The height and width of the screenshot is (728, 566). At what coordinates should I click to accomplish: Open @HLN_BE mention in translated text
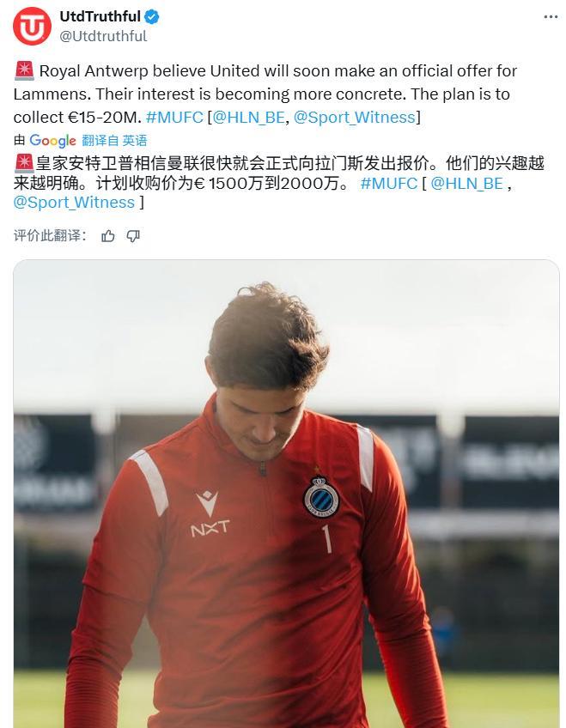tap(466, 184)
